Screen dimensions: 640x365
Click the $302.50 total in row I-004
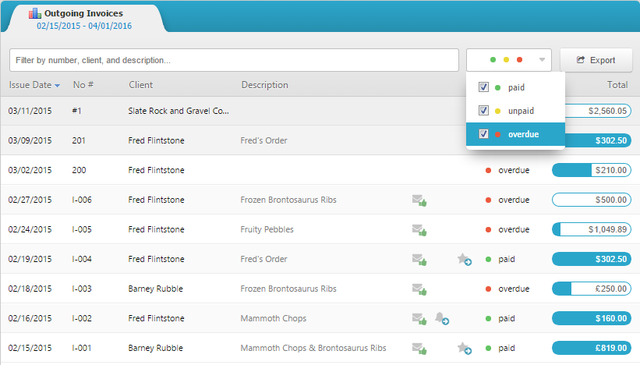pyautogui.click(x=591, y=259)
